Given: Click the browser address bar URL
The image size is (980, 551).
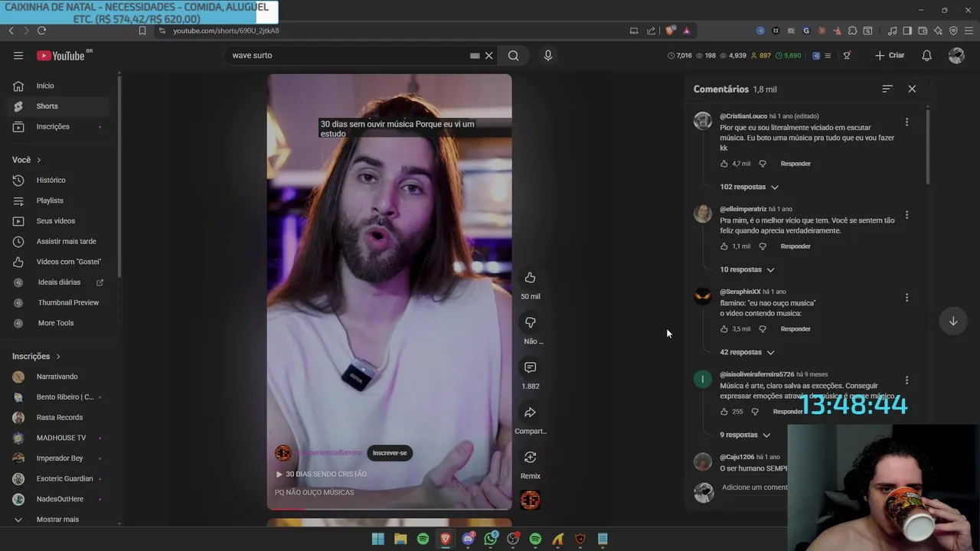Looking at the screenshot, I should click(226, 31).
